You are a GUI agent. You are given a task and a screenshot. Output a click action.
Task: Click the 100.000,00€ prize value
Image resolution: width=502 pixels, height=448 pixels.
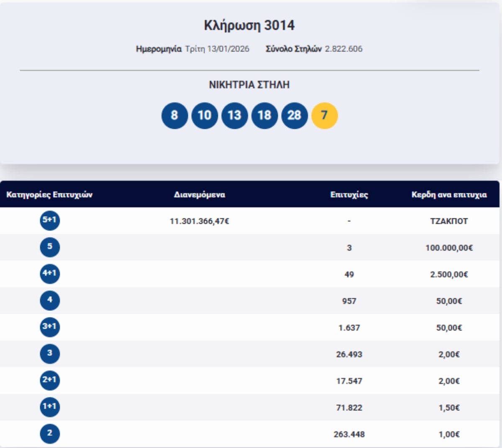coord(449,248)
